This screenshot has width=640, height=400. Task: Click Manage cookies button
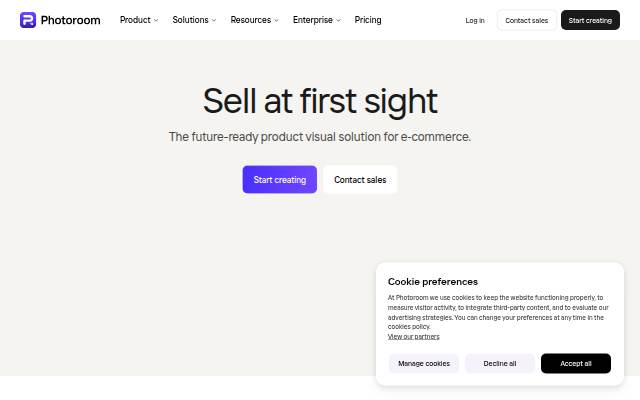pyautogui.click(x=424, y=363)
